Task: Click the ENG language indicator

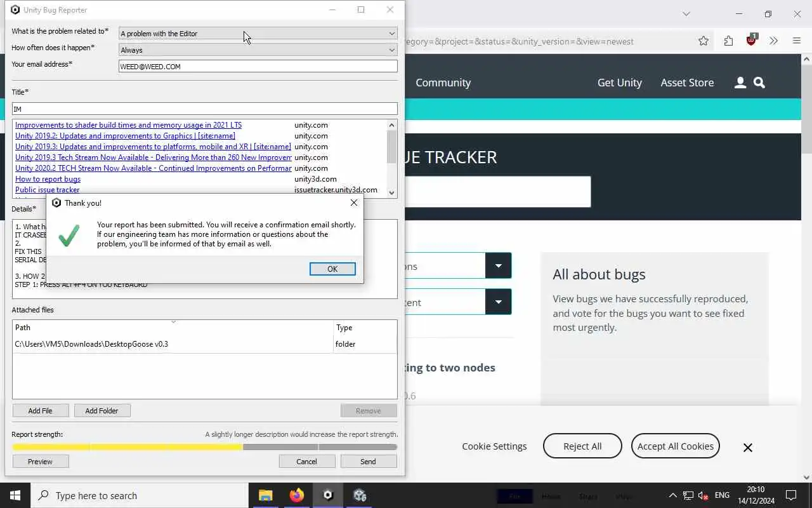Action: click(x=722, y=495)
